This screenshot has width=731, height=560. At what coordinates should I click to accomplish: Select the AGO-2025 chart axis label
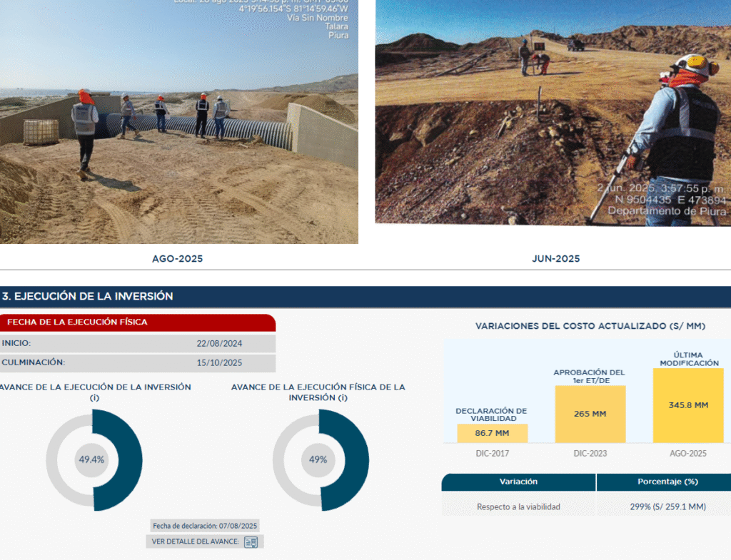[688, 453]
